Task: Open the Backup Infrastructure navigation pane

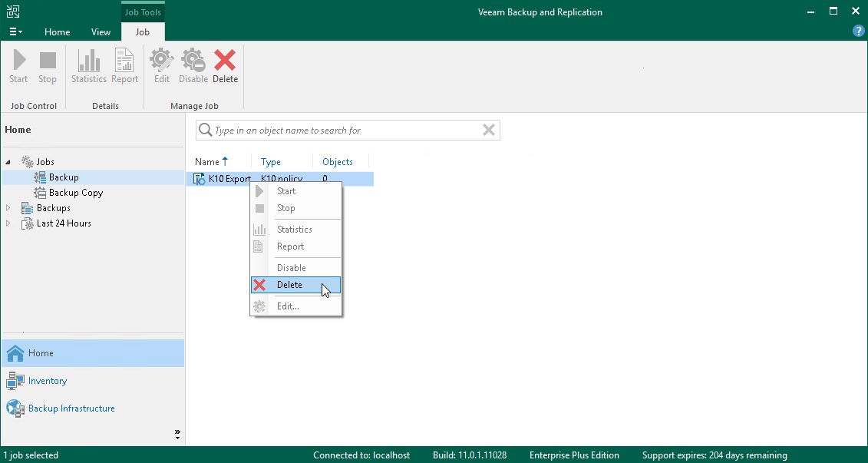Action: pyautogui.click(x=93, y=408)
